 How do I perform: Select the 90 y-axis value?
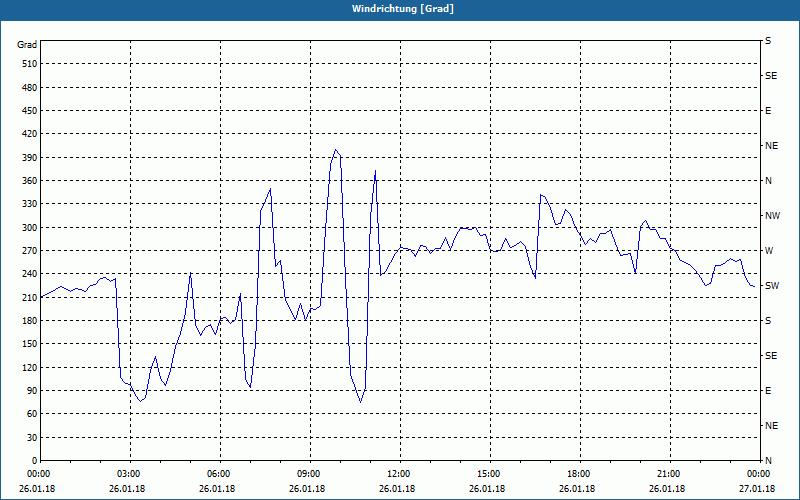tap(32, 390)
